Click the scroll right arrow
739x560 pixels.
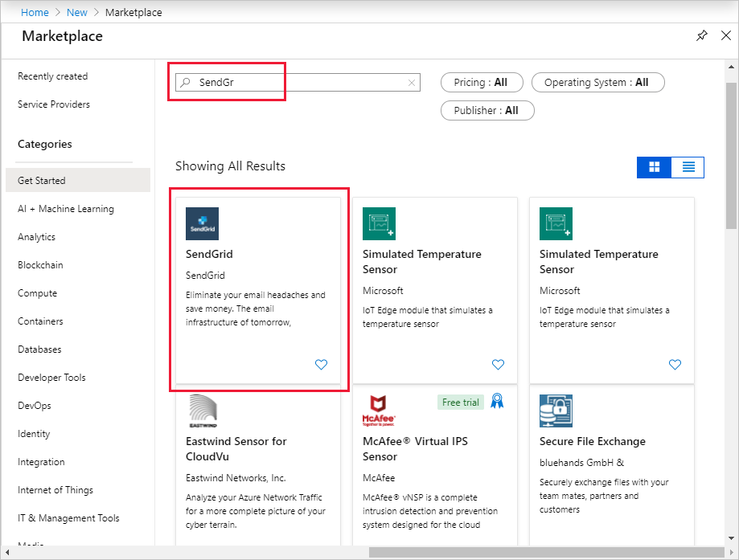[732, 552]
